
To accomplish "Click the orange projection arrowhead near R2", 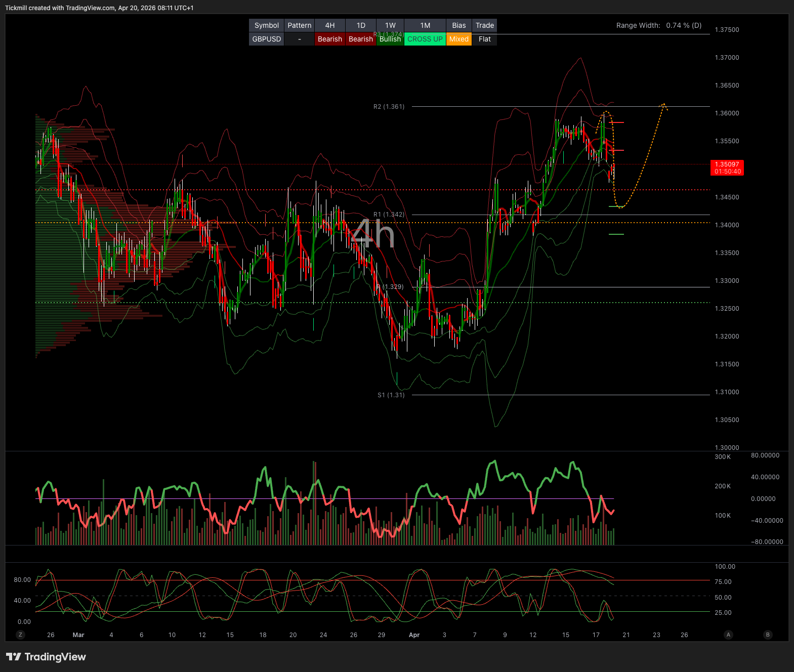I will [x=664, y=105].
